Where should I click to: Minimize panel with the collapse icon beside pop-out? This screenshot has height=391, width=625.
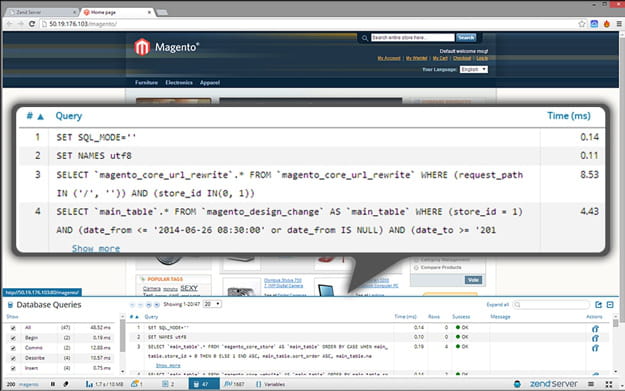[x=610, y=305]
